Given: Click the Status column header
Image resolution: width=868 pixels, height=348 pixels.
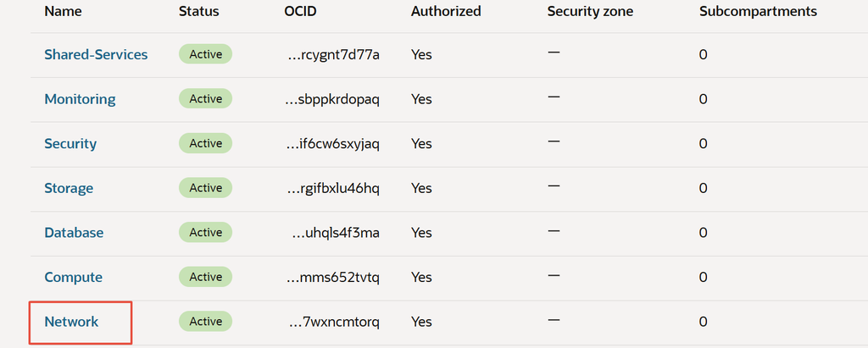Looking at the screenshot, I should click(198, 11).
